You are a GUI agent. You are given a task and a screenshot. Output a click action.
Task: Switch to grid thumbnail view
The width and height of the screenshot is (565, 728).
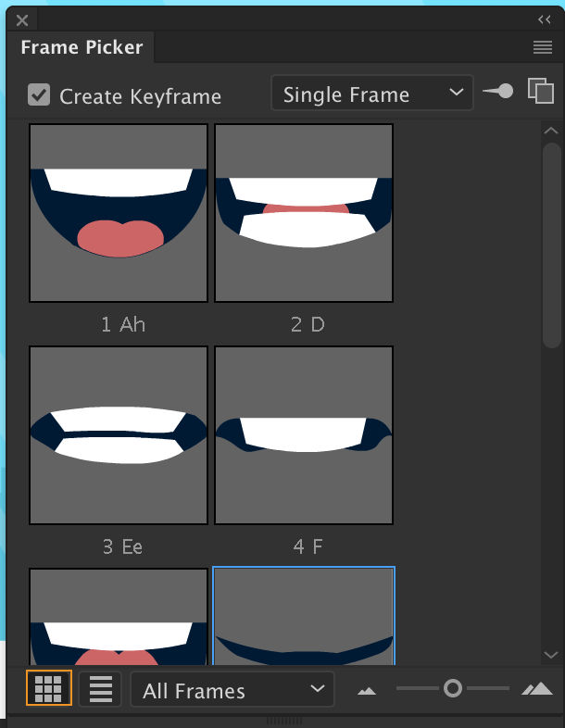pos(49,688)
